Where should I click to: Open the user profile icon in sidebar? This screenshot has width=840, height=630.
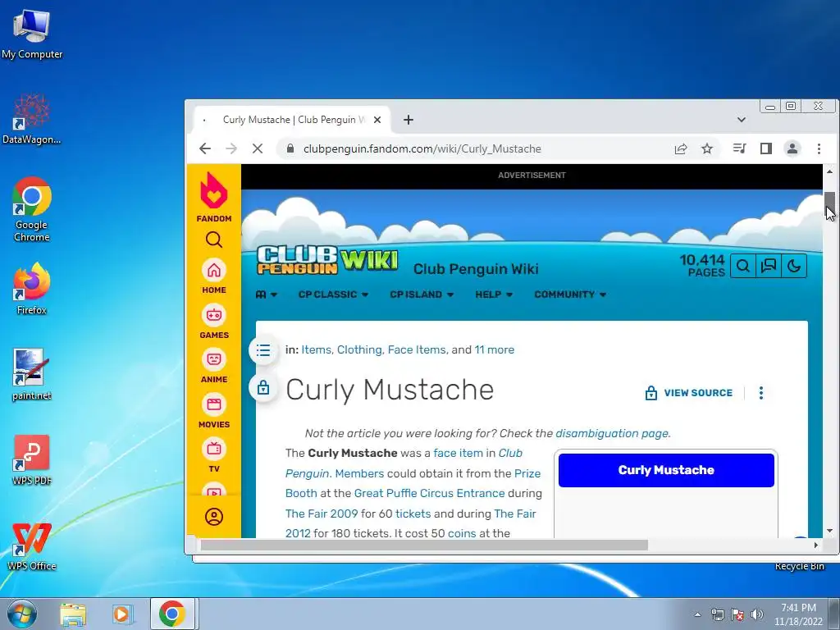tap(214, 517)
